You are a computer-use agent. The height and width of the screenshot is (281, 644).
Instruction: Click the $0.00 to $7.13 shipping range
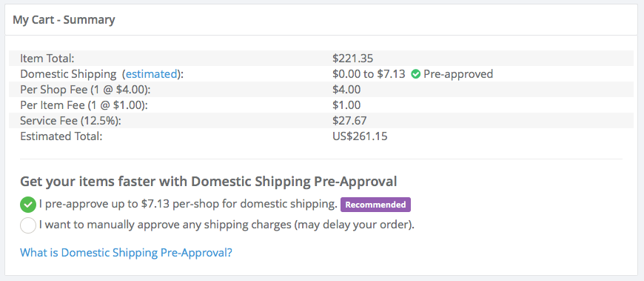click(369, 74)
